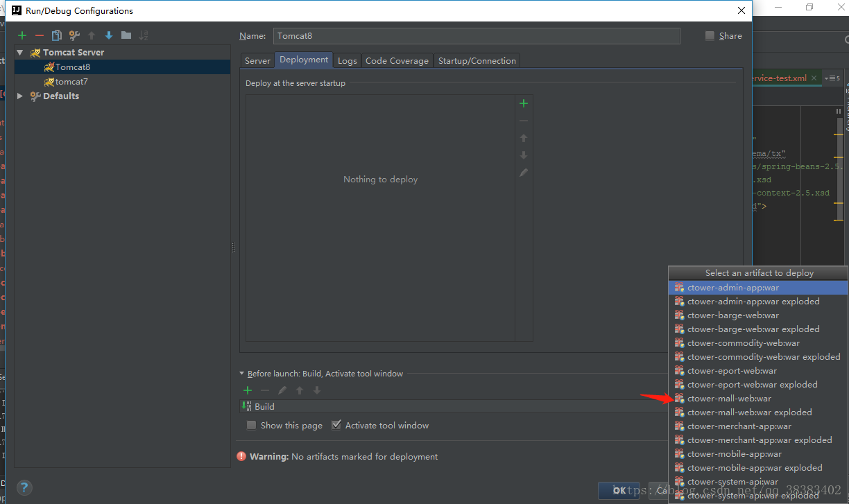Choose ctower-admin-app:war exploded artifact
Image resolution: width=849 pixels, height=504 pixels.
point(758,301)
